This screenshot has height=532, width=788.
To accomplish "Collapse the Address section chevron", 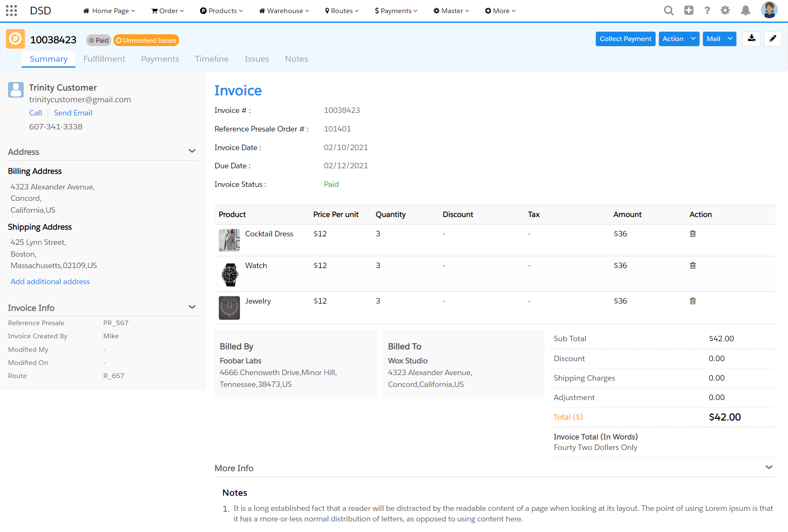I will coord(192,151).
